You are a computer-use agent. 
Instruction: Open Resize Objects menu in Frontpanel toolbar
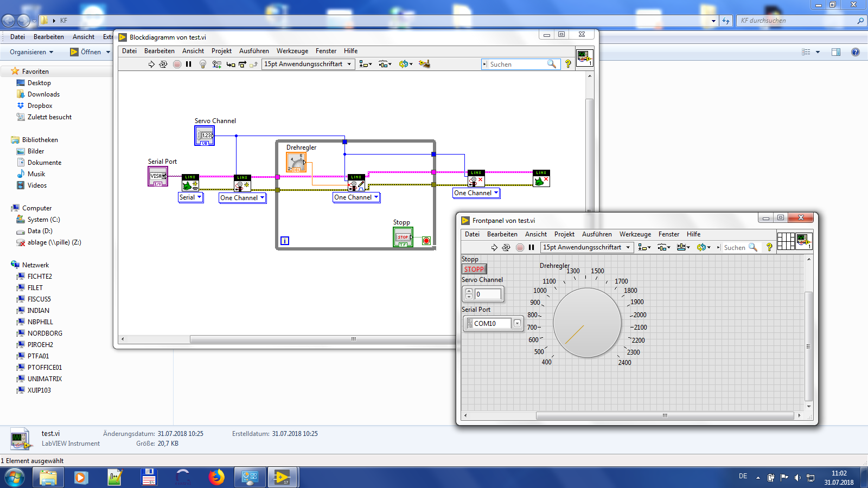click(x=684, y=247)
